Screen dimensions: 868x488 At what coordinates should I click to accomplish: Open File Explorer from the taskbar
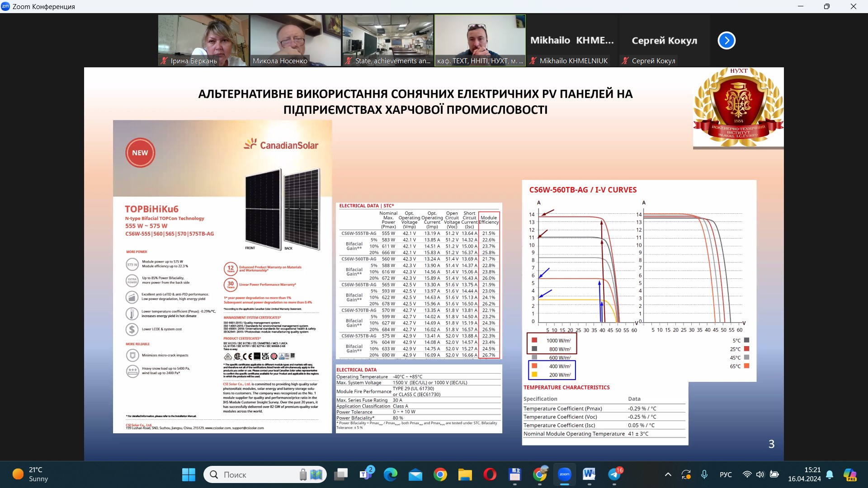[x=465, y=474]
